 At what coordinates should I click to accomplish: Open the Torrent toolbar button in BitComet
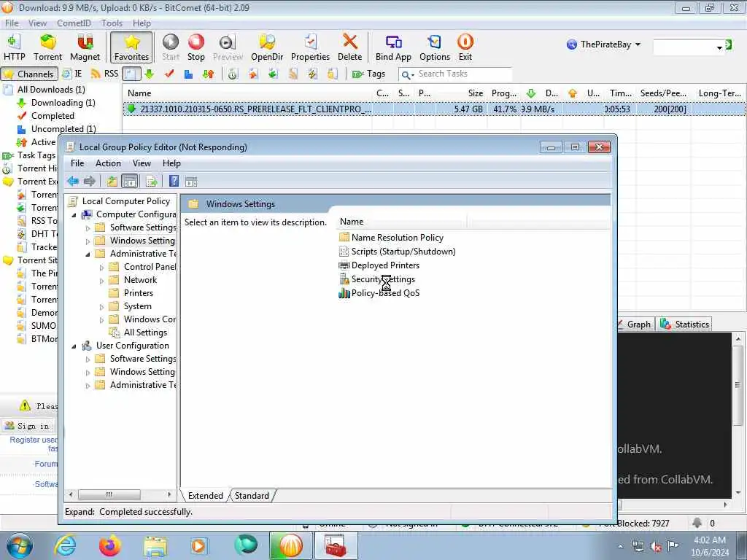point(47,47)
